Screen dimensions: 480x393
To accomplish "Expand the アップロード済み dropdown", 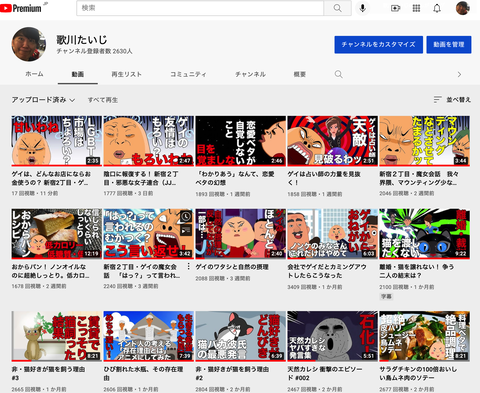I will click(43, 100).
